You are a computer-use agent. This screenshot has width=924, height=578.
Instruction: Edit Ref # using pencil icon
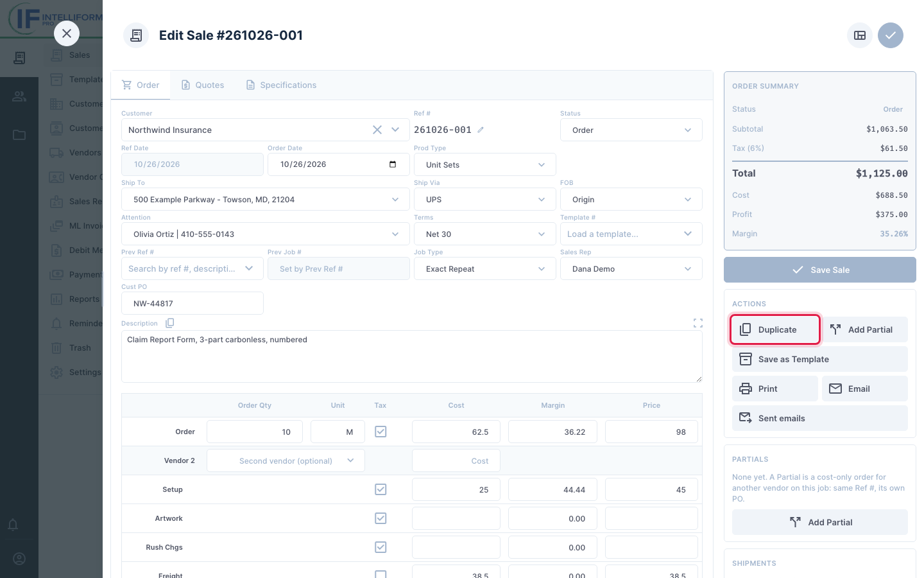tap(481, 130)
